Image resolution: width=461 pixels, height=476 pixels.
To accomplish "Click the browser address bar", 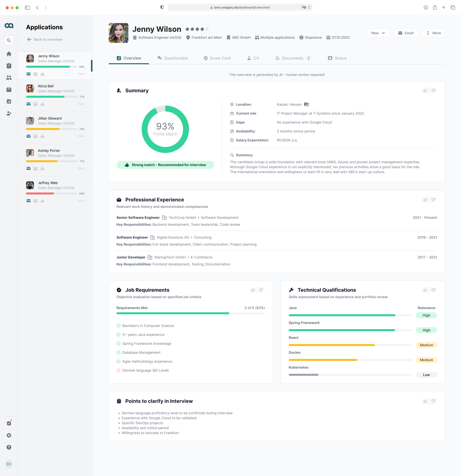I will (x=240, y=7).
